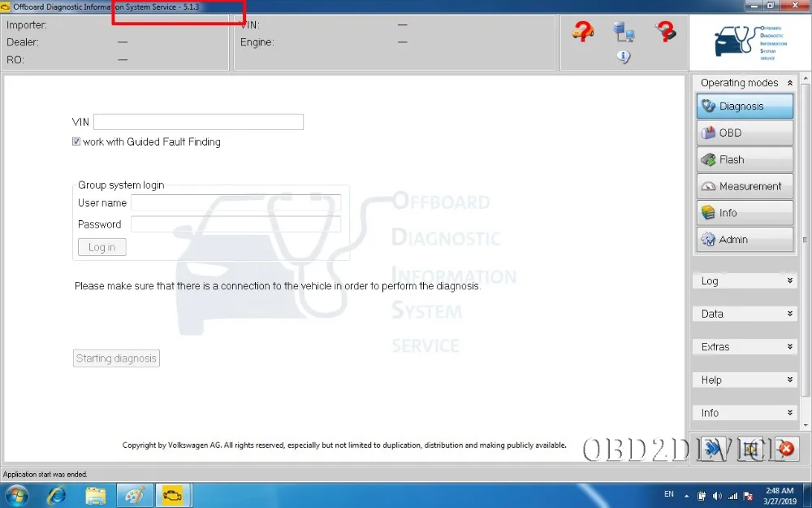
Task: Focus the Password field
Action: (236, 224)
